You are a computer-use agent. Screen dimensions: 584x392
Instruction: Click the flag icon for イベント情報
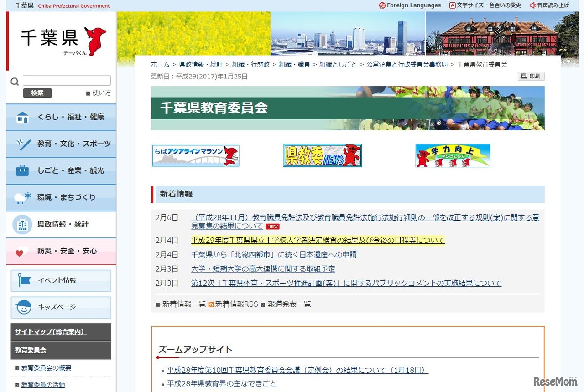tap(24, 280)
